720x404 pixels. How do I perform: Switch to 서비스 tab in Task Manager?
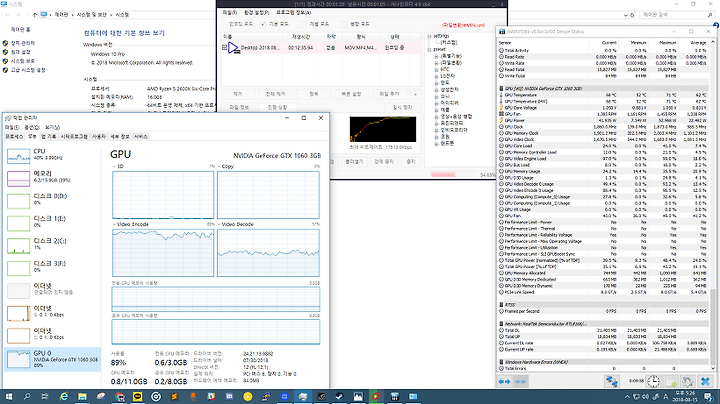[x=141, y=136]
